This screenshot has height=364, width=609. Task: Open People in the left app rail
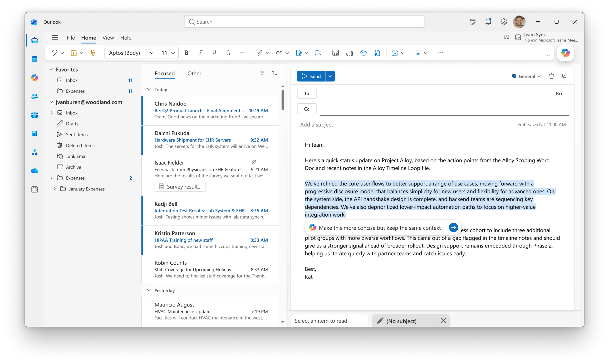[34, 96]
